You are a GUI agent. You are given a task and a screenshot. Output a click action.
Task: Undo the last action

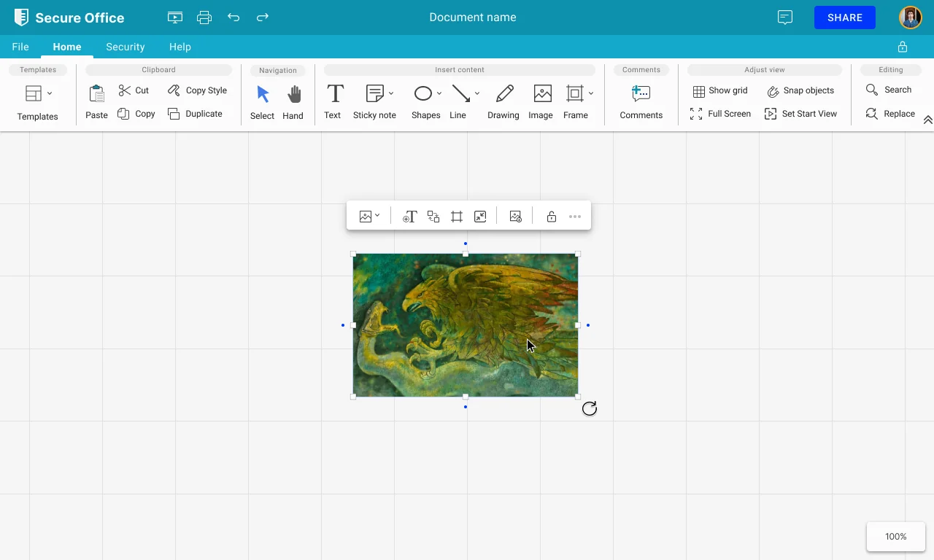click(233, 17)
